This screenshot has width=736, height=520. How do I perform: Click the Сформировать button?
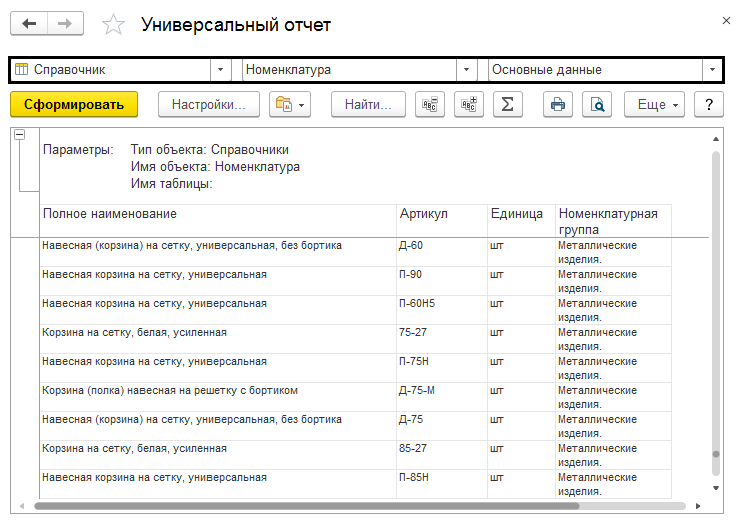pos(74,104)
